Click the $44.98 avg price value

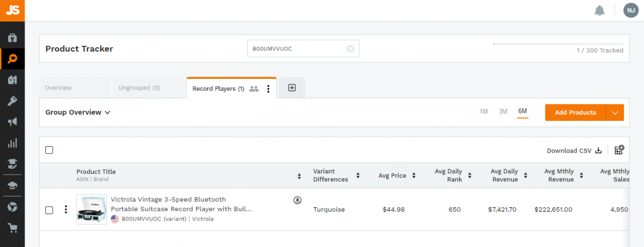point(394,210)
